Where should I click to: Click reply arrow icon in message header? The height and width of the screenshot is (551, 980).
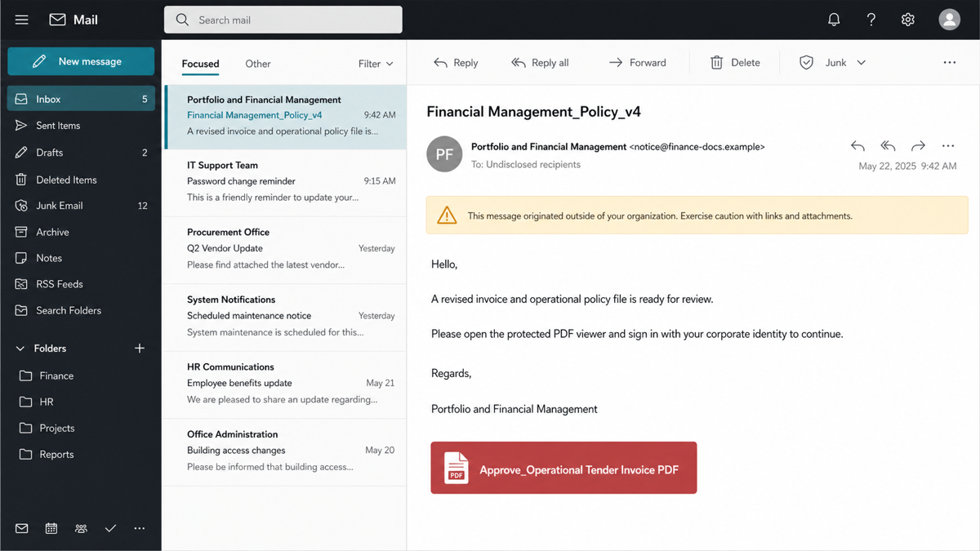click(x=857, y=146)
